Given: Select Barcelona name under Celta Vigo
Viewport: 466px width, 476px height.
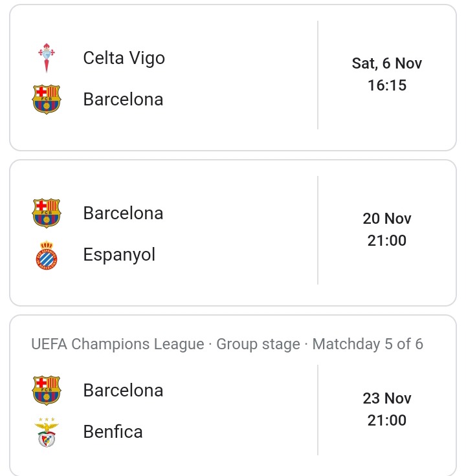Looking at the screenshot, I should coord(123,99).
